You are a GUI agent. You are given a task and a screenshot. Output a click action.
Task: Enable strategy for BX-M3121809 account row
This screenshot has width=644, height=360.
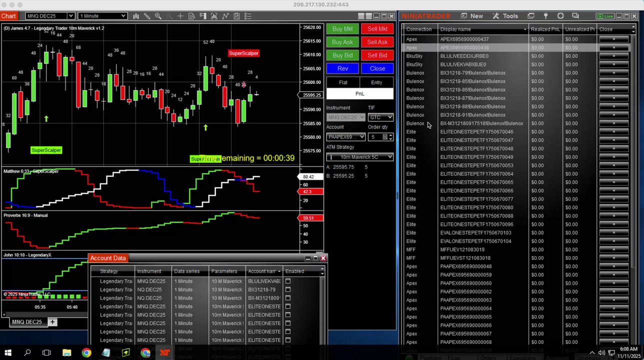[x=288, y=298]
